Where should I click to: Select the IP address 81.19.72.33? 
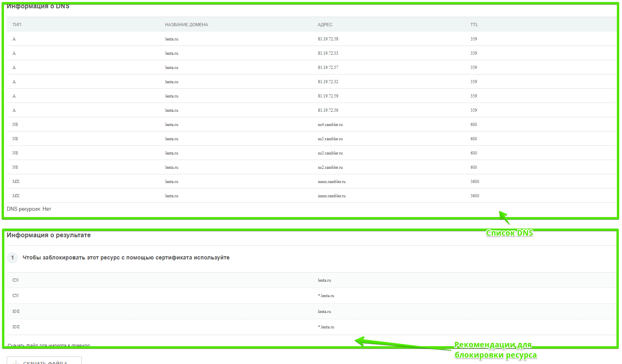(328, 53)
